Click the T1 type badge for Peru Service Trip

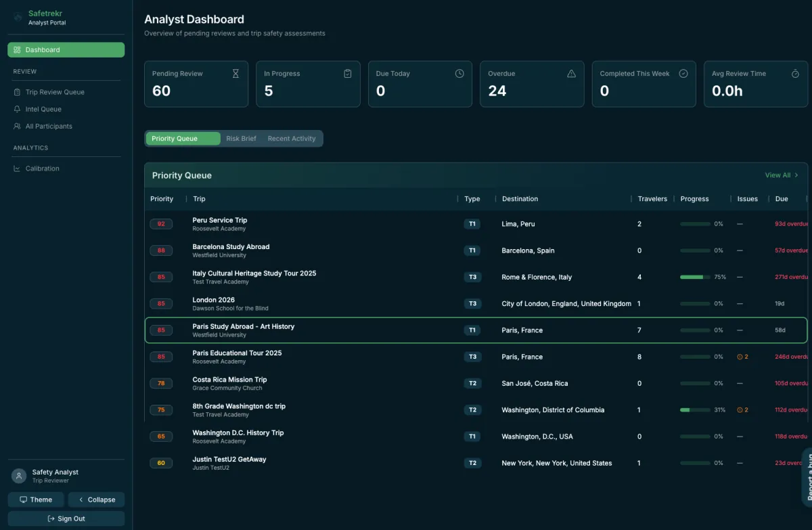pyautogui.click(x=472, y=224)
